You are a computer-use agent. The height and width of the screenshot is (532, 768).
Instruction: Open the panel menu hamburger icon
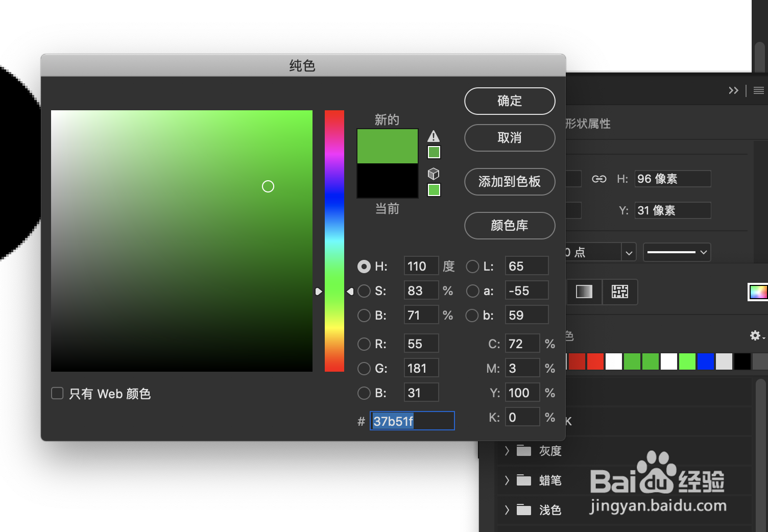[759, 90]
